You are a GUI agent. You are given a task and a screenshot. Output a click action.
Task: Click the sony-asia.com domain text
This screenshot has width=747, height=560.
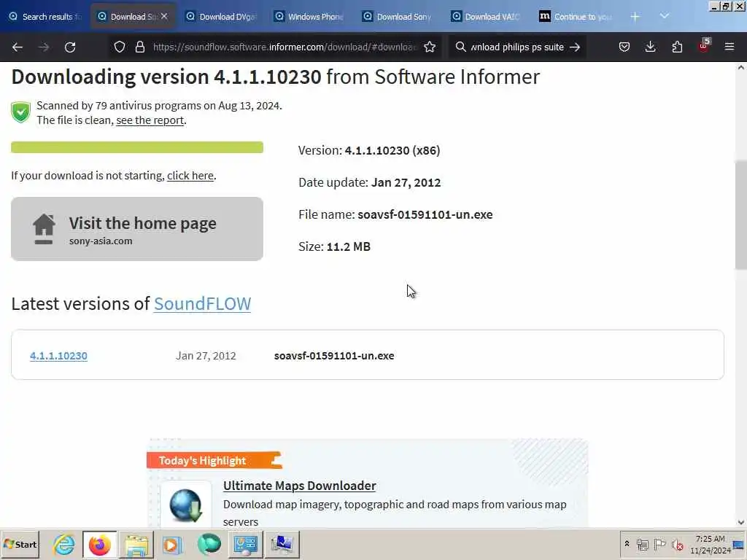pos(101,241)
